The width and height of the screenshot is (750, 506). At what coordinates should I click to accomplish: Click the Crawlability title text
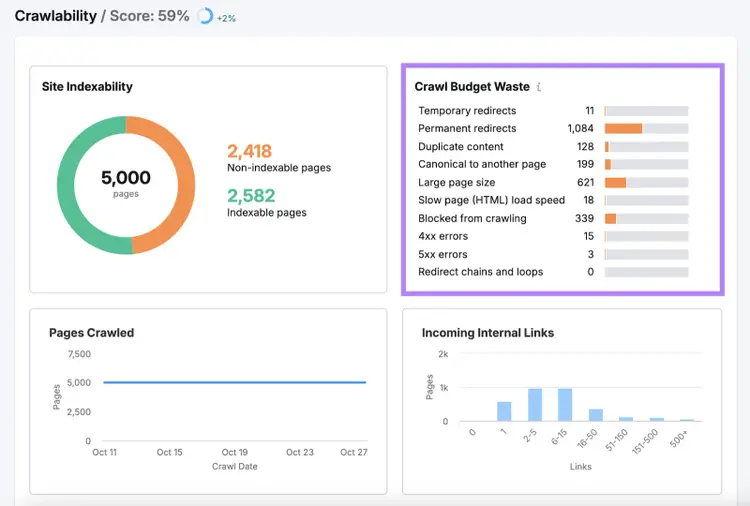click(55, 16)
